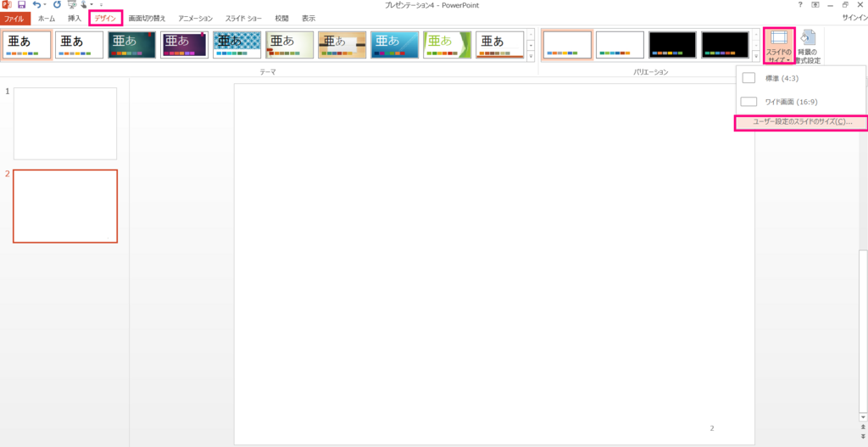The width and height of the screenshot is (868, 447).
Task: Open the 表示 tab
Action: click(309, 19)
